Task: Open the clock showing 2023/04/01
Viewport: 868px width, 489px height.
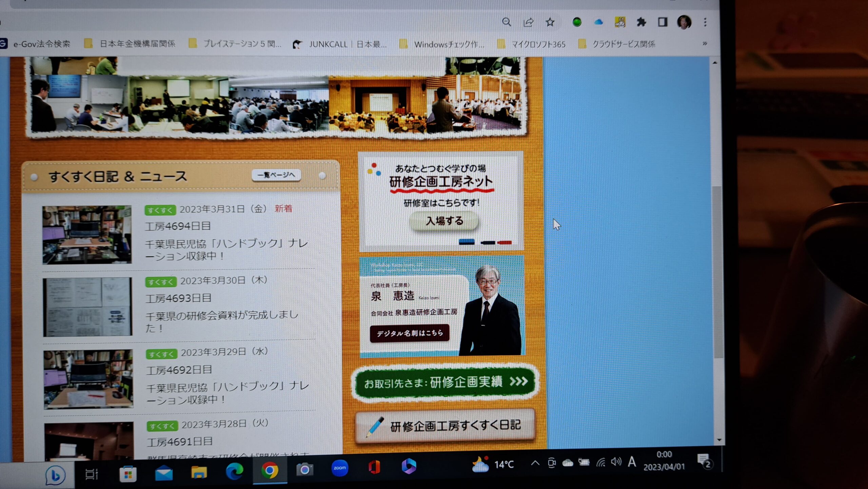Action: pos(664,461)
